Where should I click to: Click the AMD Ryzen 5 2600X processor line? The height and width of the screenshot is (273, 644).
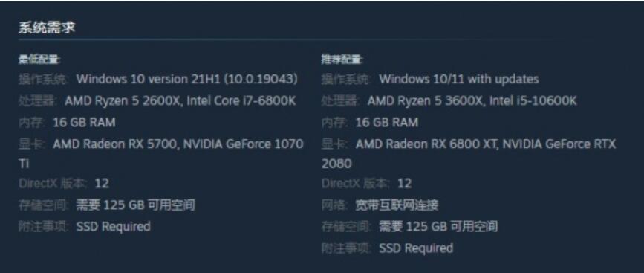pyautogui.click(x=180, y=100)
